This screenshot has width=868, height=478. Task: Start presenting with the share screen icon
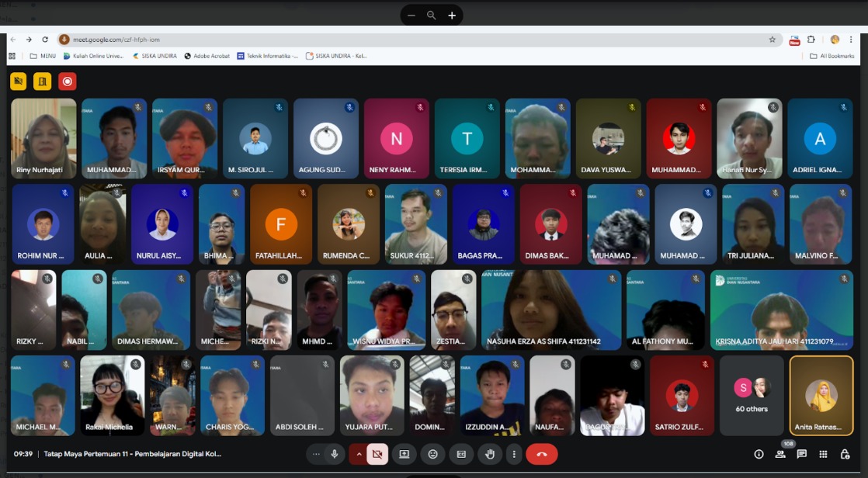(404, 454)
